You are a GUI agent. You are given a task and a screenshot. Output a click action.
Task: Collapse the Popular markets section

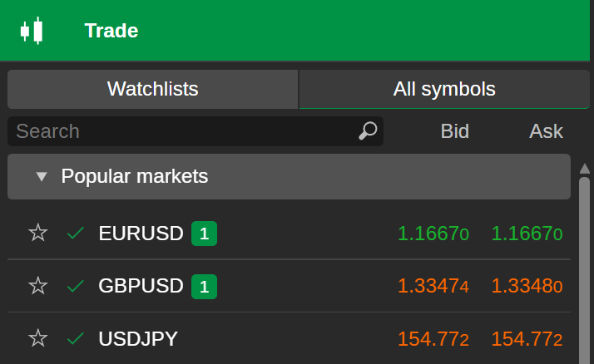point(42,177)
